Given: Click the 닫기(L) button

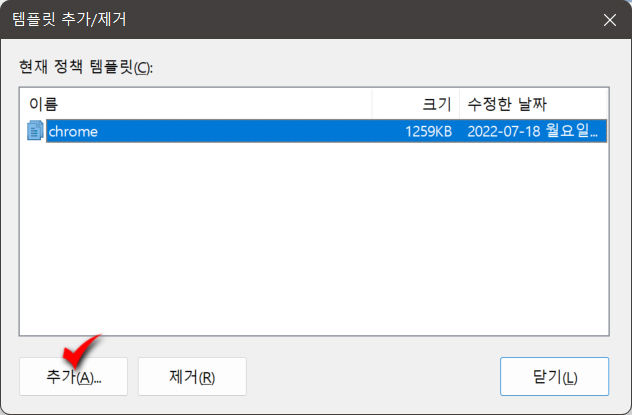Looking at the screenshot, I should tap(554, 377).
